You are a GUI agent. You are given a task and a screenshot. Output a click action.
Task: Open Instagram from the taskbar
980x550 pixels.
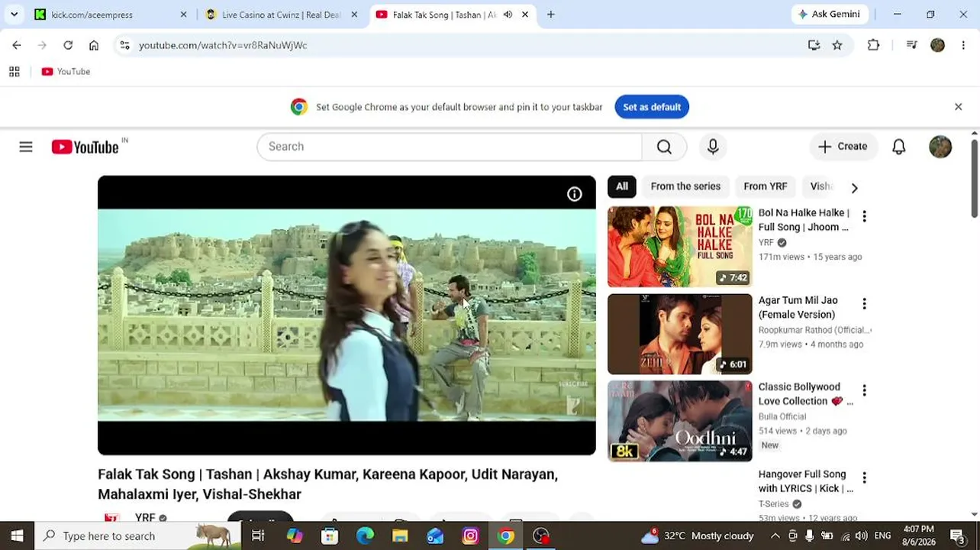pos(470,536)
